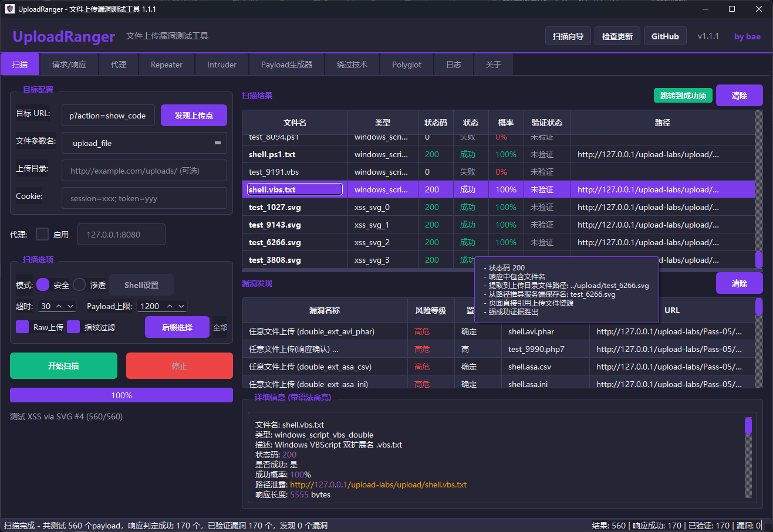Click the 风险等级 column header
This screenshot has height=532, width=773.
tap(431, 310)
